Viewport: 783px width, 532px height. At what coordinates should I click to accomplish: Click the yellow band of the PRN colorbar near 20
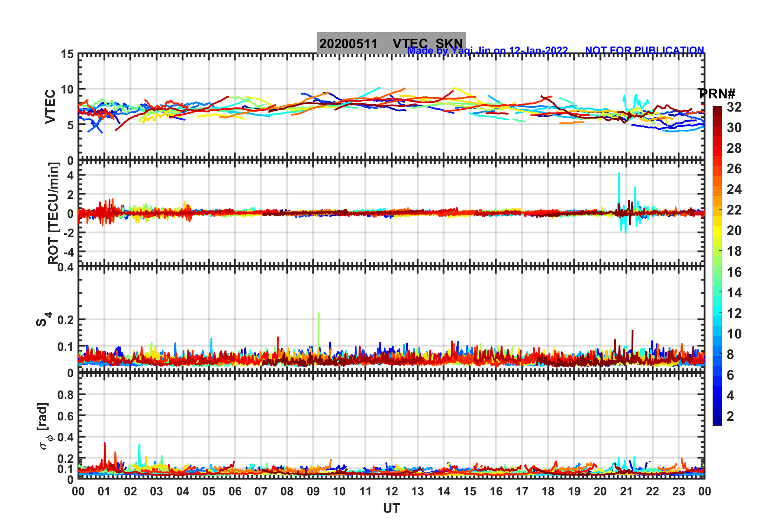tap(717, 231)
